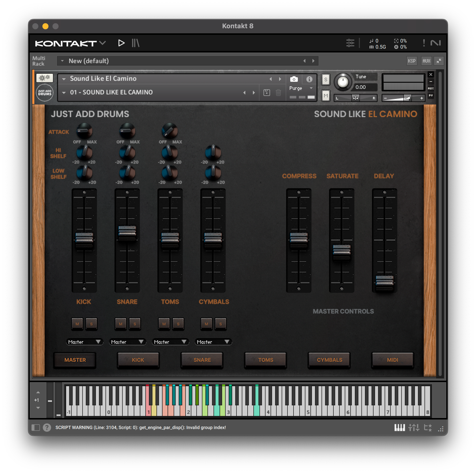Click the Kick Attack knob
The width and height of the screenshot is (476, 473).
84,131
